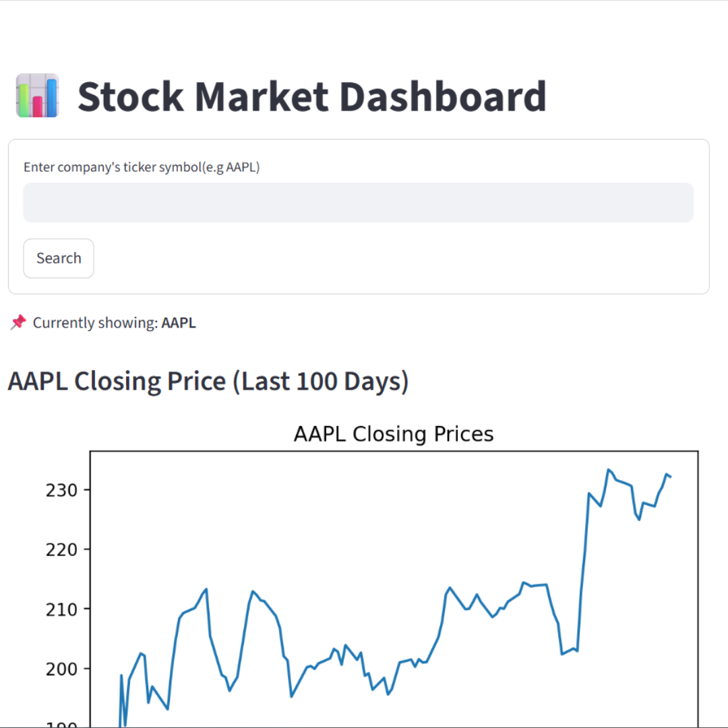Click "(Last 100 Days)" in the subheading
The width and height of the screenshot is (728, 728).
tap(321, 382)
